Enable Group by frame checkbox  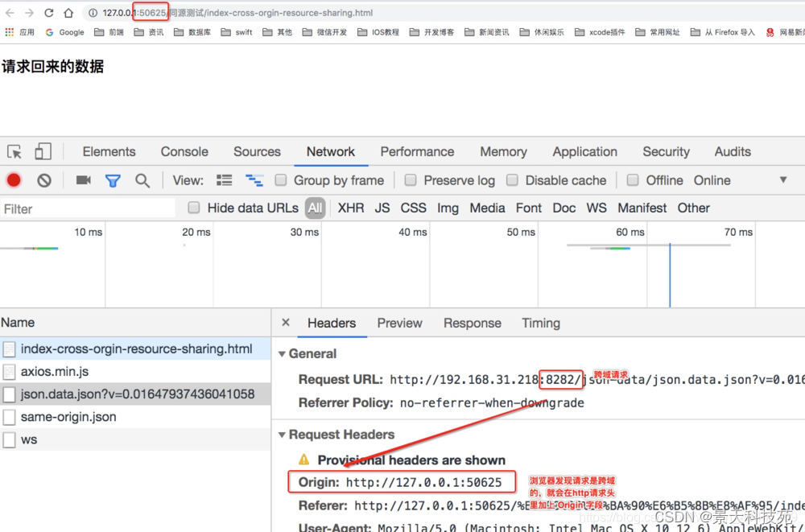pos(280,180)
